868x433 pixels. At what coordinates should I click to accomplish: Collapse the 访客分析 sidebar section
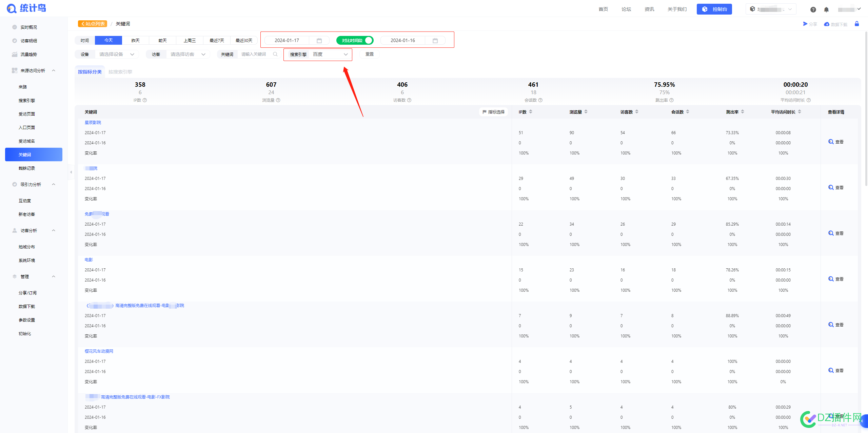click(54, 230)
